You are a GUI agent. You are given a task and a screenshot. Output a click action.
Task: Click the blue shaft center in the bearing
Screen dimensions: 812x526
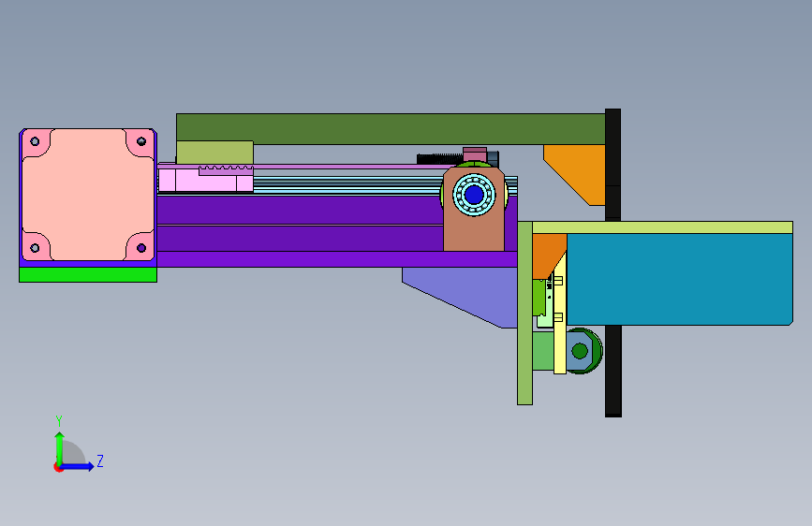(474, 195)
